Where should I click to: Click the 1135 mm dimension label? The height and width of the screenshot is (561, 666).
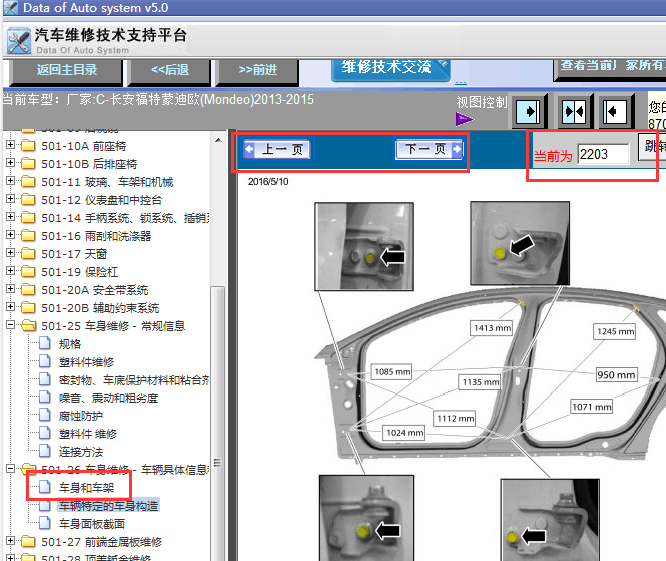[x=480, y=381]
